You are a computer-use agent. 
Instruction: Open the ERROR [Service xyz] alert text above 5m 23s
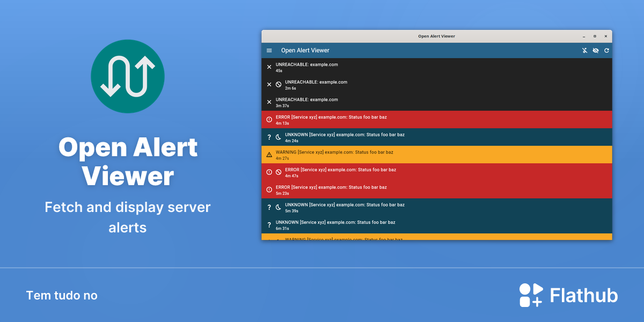pos(331,187)
